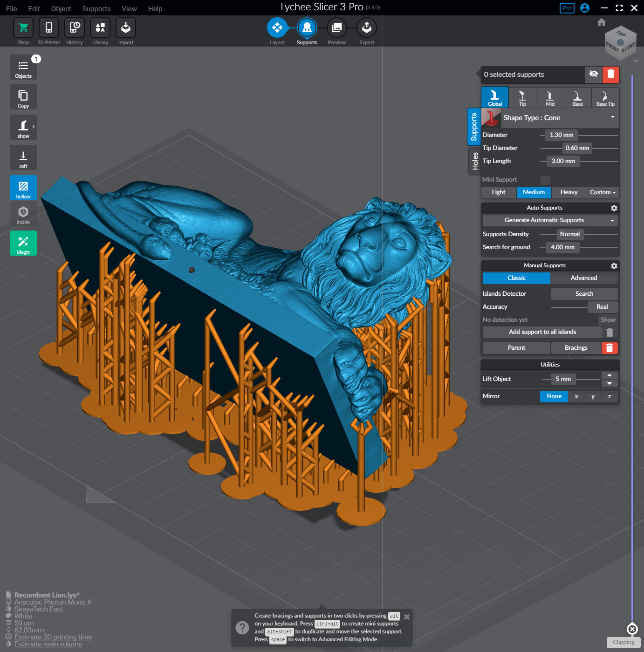Screen dimensions: 644x652
Task: Open the View menu
Action: click(129, 9)
